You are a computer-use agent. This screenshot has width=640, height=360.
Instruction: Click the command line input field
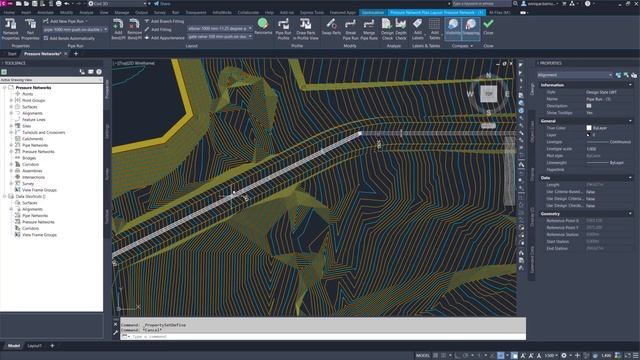tap(322, 337)
